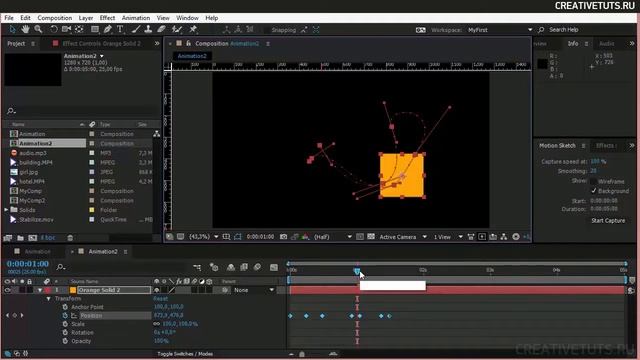Viewport: 640px width, 360px height.
Task: Toggle the Background checkbox in Motion Sketch
Action: pos(593,191)
